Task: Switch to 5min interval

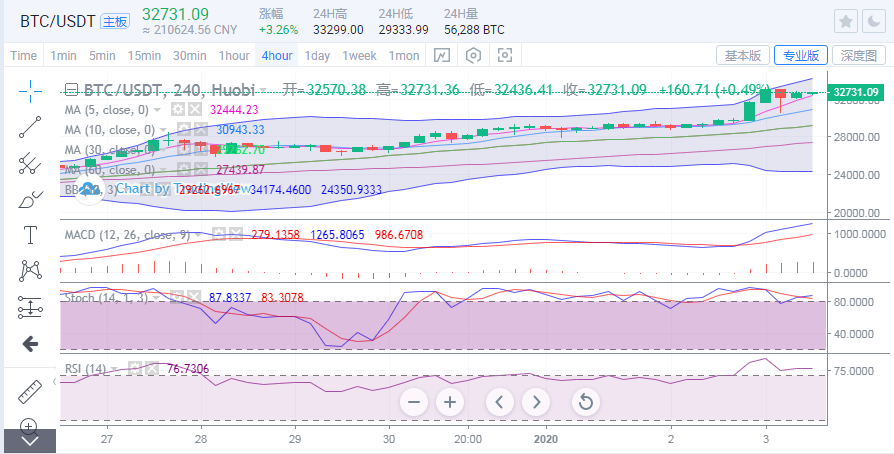Action: [102, 56]
